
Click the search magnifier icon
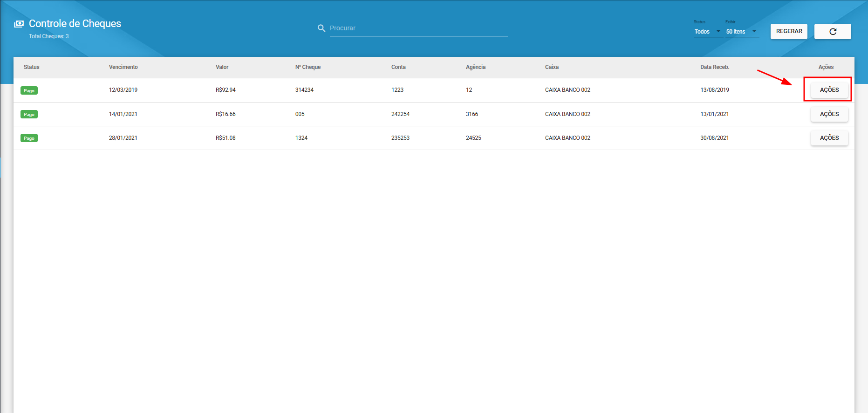[321, 28]
